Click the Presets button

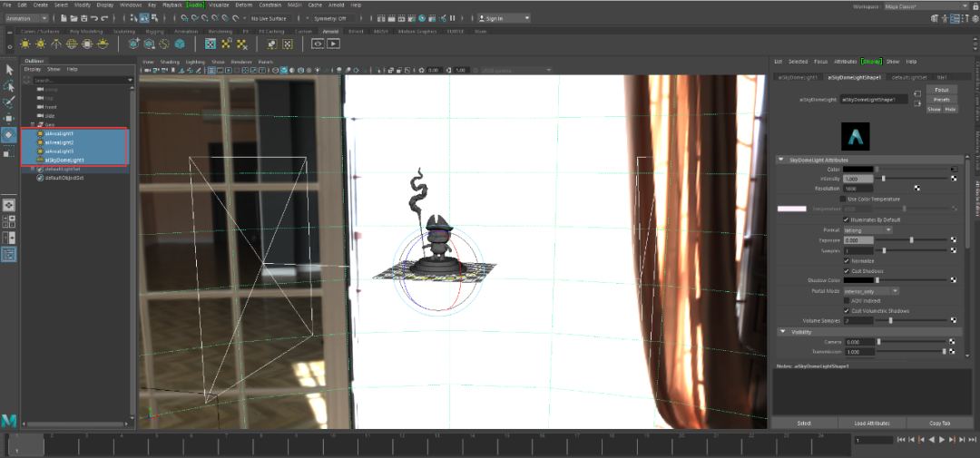[x=942, y=100]
